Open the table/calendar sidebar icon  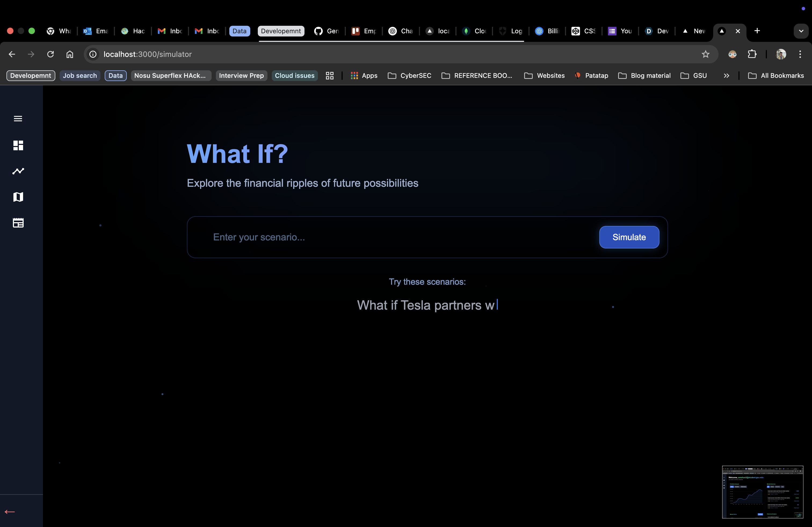pyautogui.click(x=18, y=223)
